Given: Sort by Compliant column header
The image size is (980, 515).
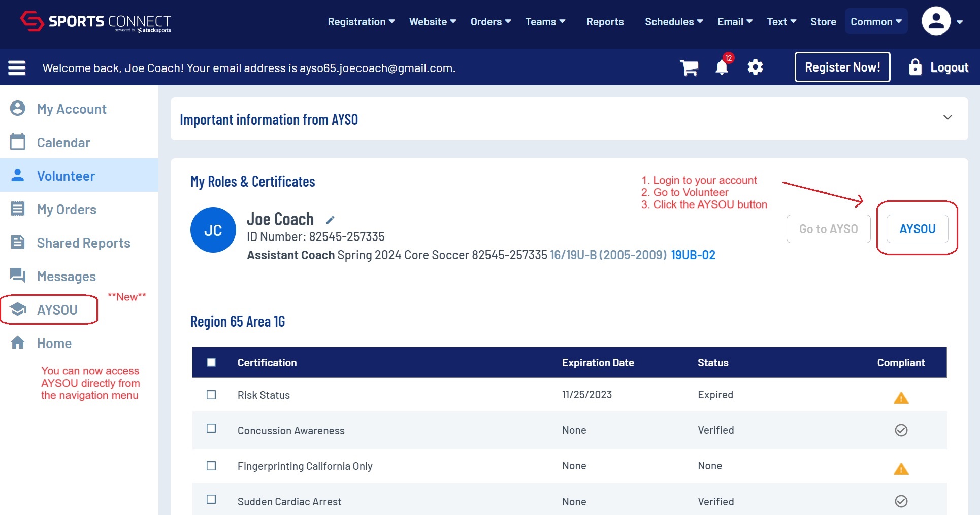Looking at the screenshot, I should (901, 362).
